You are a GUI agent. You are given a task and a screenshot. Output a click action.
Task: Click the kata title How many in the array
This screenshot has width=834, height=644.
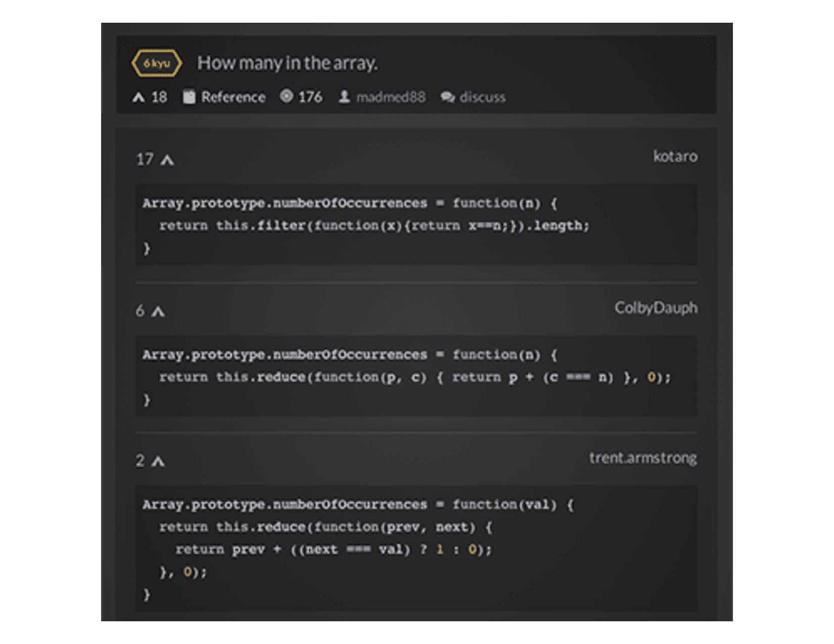288,63
